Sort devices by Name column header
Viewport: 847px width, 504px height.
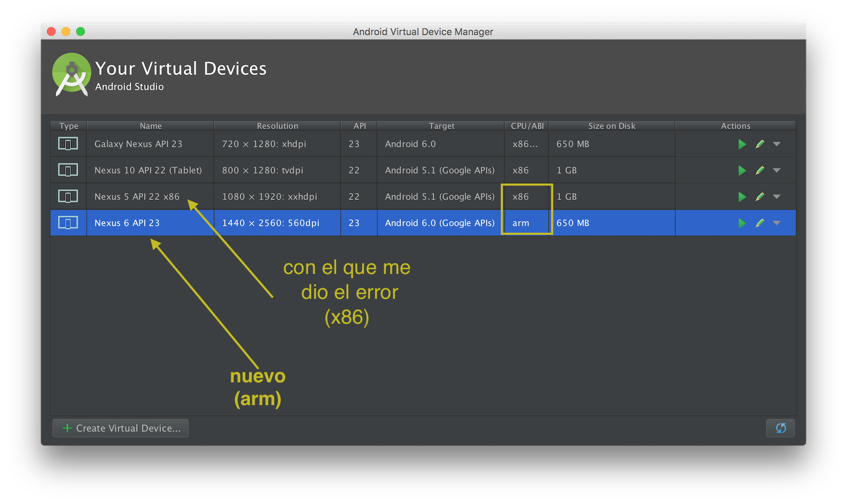point(150,126)
